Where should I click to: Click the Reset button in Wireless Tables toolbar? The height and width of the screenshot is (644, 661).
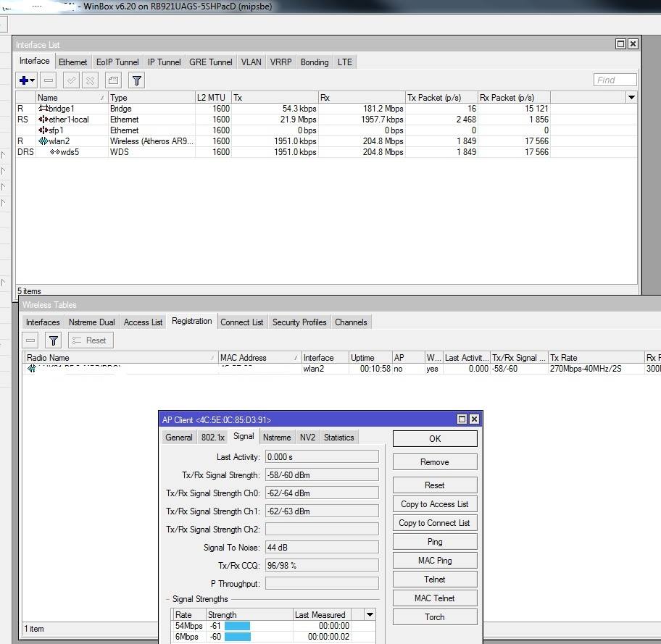tap(91, 340)
